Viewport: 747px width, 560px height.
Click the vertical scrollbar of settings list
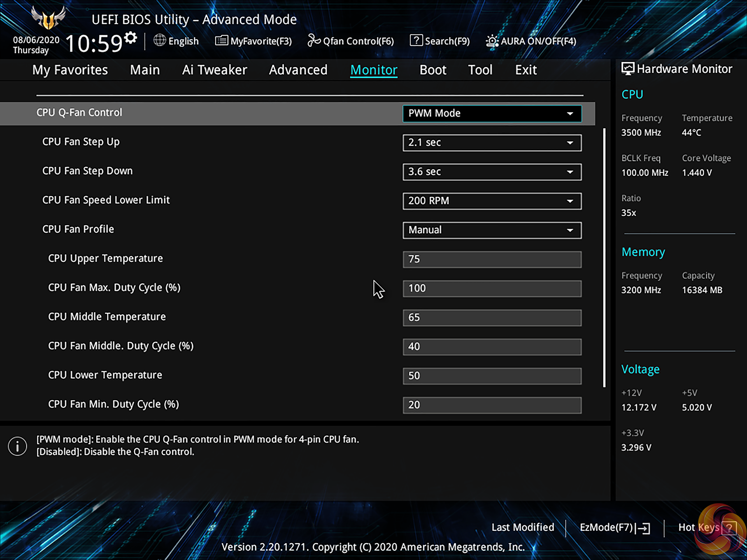604,257
